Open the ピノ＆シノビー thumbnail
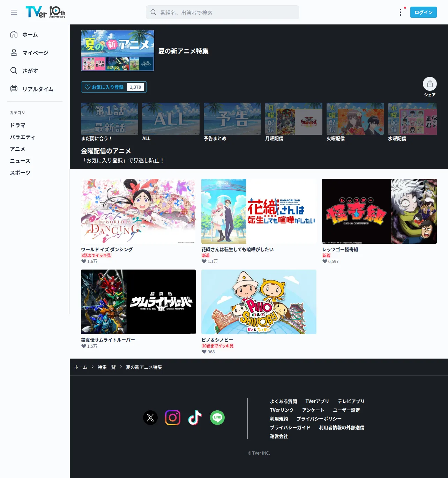448x478 pixels. coord(259,302)
